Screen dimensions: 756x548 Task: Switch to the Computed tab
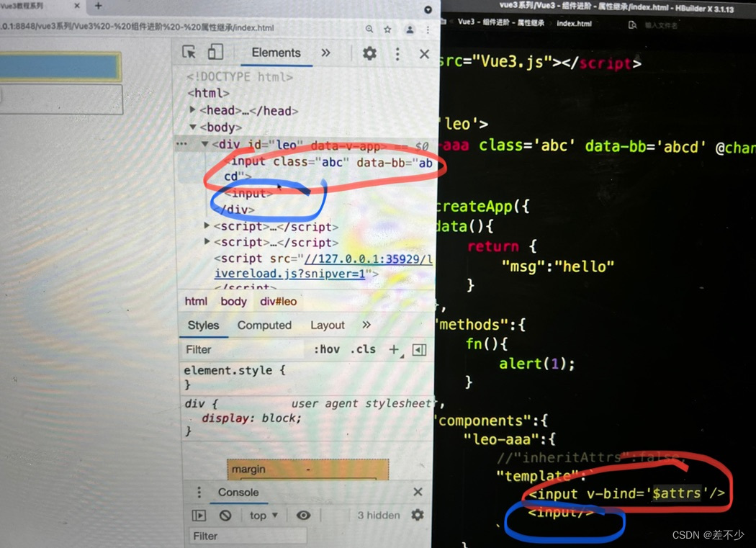(264, 325)
